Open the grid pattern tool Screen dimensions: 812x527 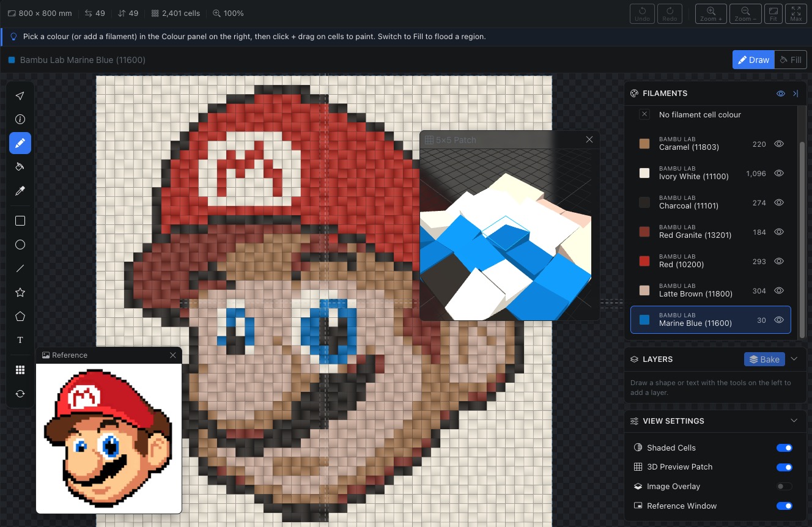(20, 370)
